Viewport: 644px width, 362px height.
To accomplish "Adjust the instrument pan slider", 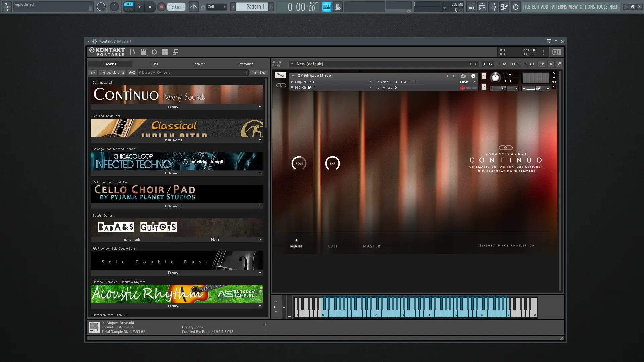I will (504, 88).
